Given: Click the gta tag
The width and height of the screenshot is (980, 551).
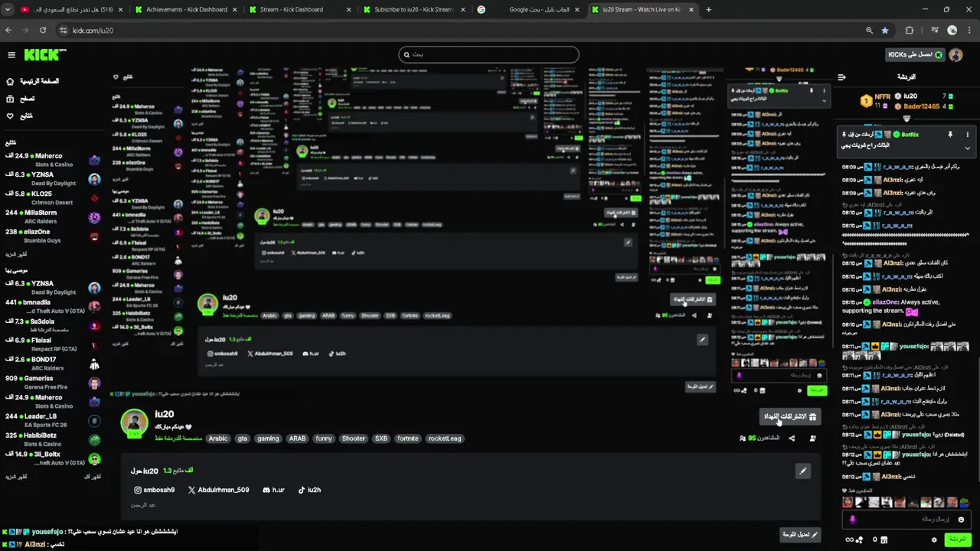Looking at the screenshot, I should click(243, 439).
